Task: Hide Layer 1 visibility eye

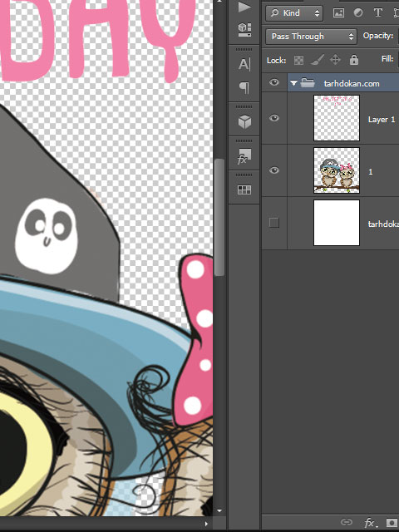Action: click(x=274, y=118)
